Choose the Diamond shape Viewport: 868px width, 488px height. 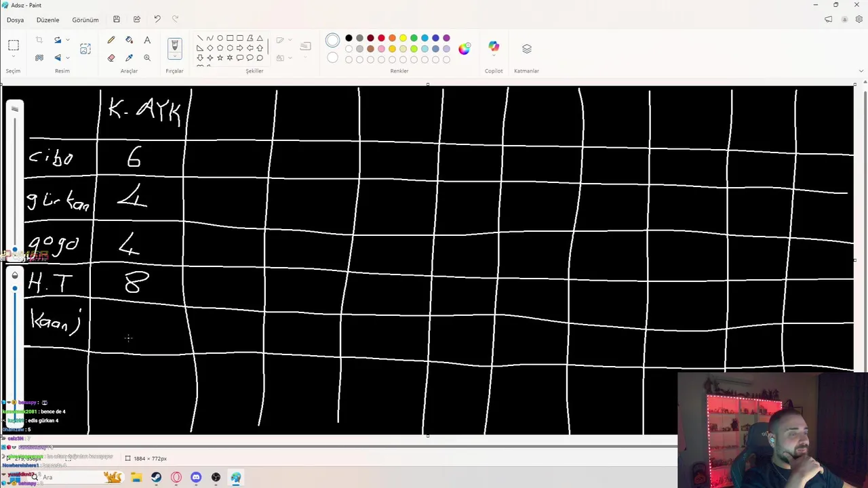tap(210, 48)
